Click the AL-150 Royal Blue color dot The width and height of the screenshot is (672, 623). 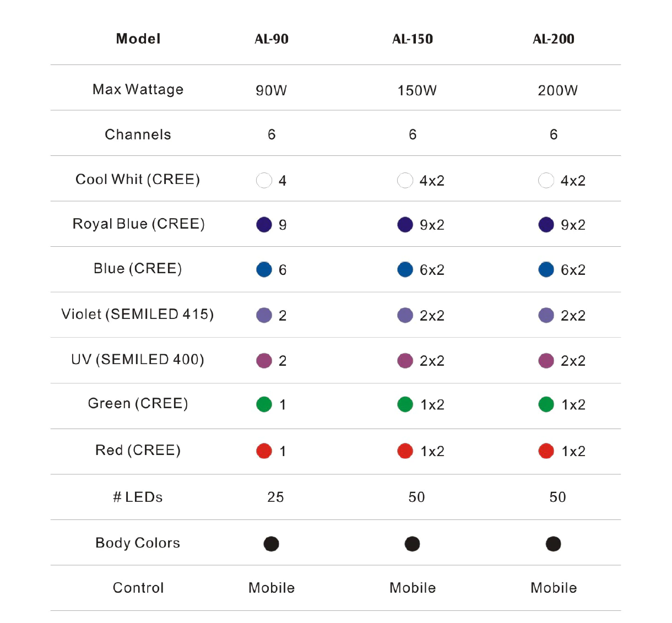[405, 225]
